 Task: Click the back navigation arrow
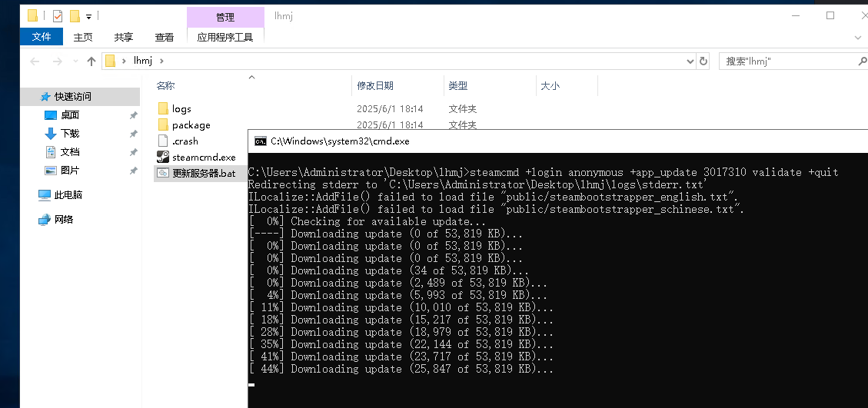click(35, 61)
